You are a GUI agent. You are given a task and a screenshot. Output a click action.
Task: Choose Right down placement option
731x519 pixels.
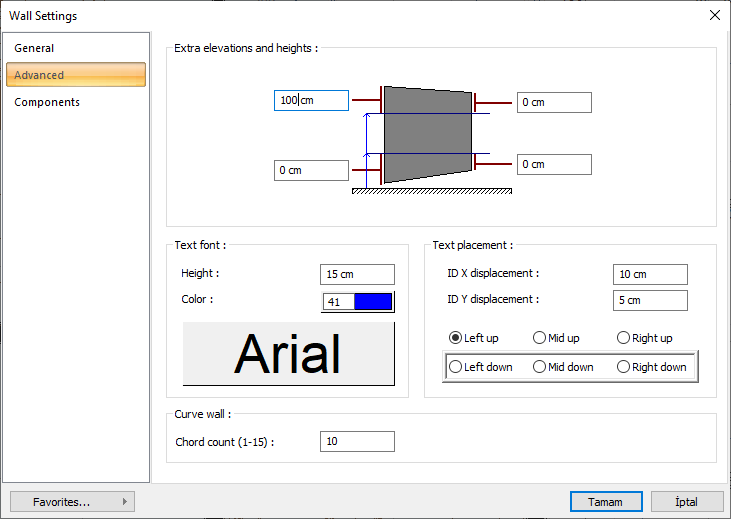click(x=624, y=367)
